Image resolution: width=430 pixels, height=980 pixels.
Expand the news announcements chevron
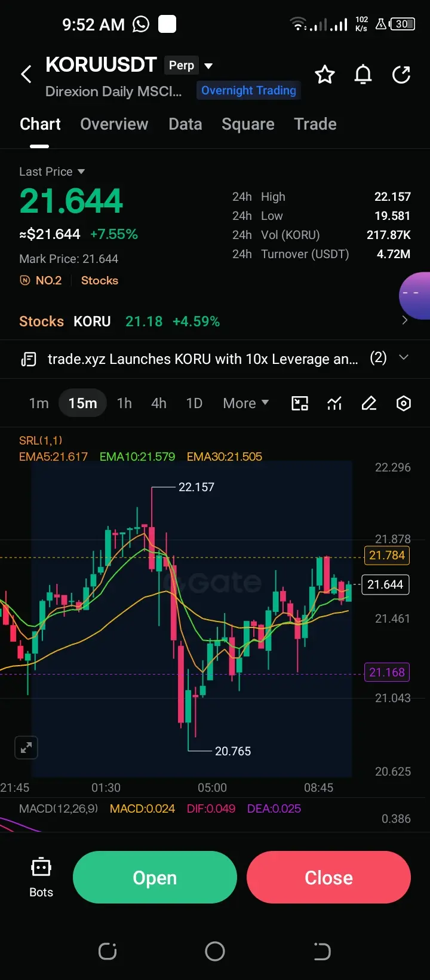tap(404, 357)
